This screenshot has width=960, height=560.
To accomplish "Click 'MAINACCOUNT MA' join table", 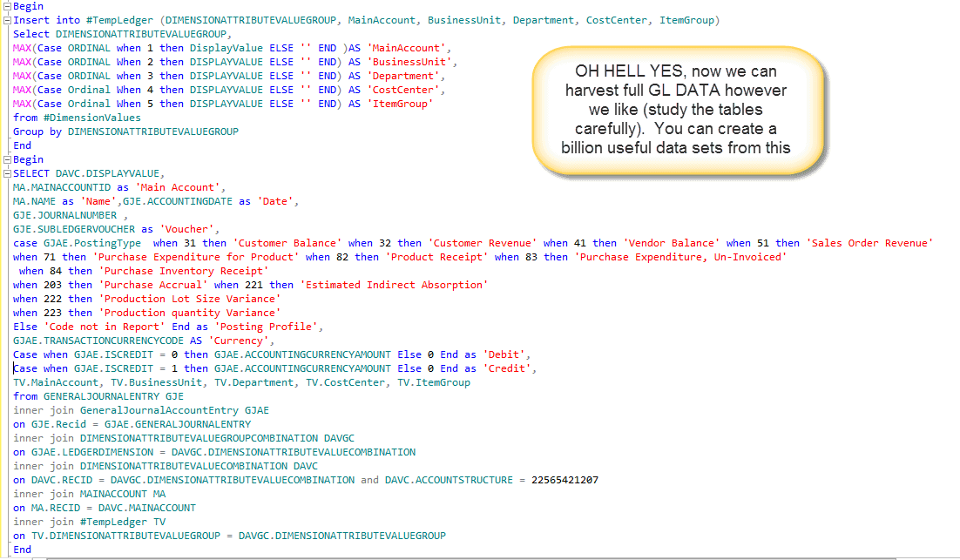I will [123, 494].
